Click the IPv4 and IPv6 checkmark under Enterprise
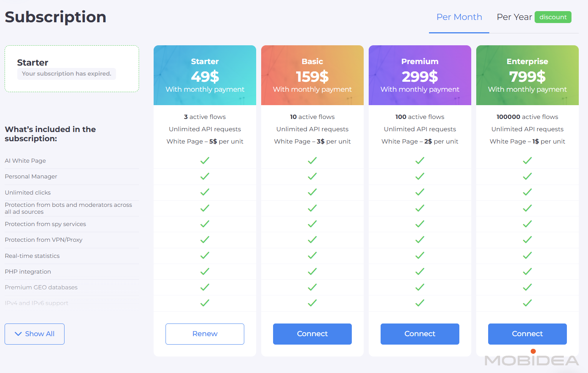The width and height of the screenshot is (588, 373). (527, 303)
